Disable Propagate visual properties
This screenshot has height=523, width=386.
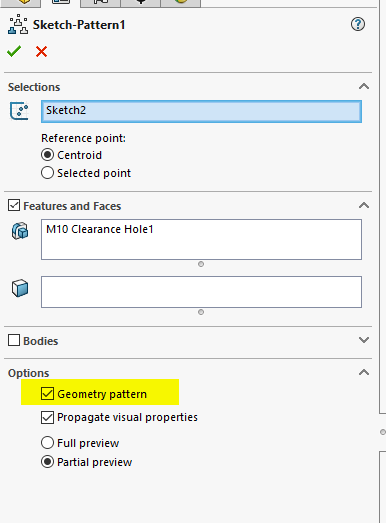[x=47, y=417]
